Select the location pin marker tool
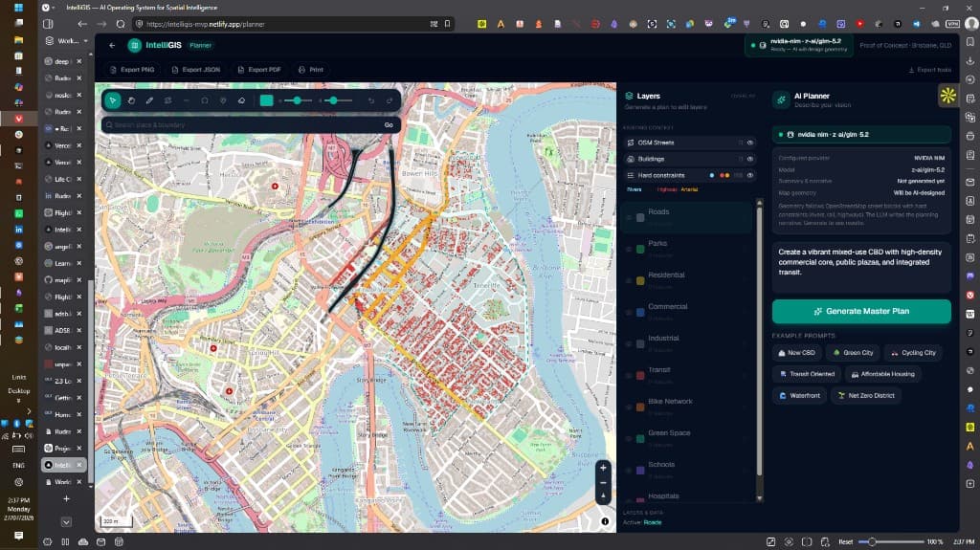The image size is (980, 550). pyautogui.click(x=223, y=100)
